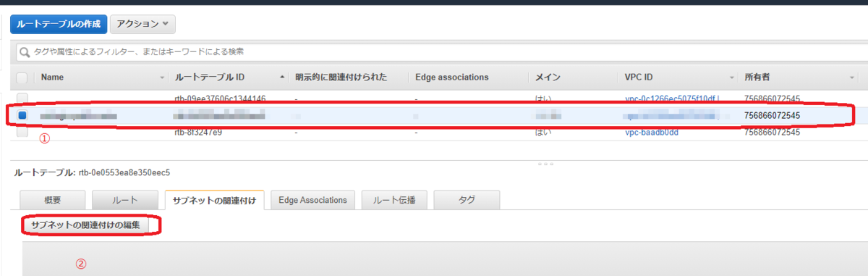Open the vpc-baadb0dd link
The width and height of the screenshot is (868, 276).
pyautogui.click(x=652, y=133)
